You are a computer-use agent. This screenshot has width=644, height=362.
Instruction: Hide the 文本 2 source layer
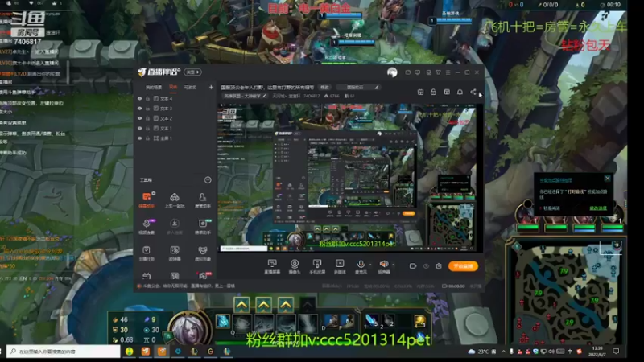(139, 118)
